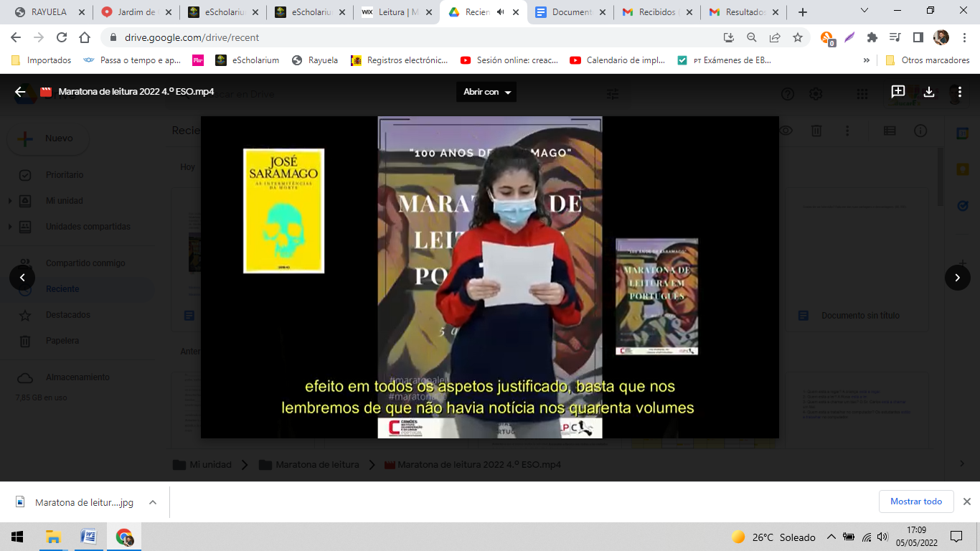The width and height of the screenshot is (980, 551).
Task: Open media control icon in toolbar
Action: 895,37
